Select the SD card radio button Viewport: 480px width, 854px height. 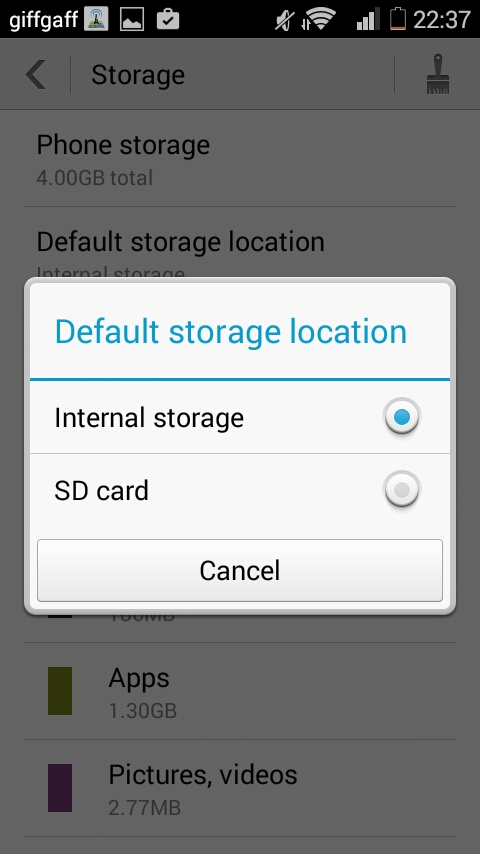tap(402, 490)
